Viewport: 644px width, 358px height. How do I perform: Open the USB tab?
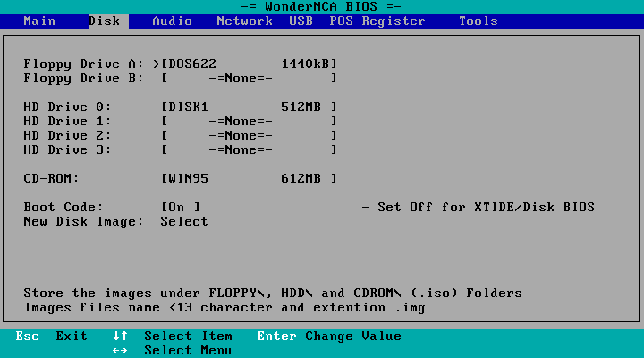[x=301, y=21]
